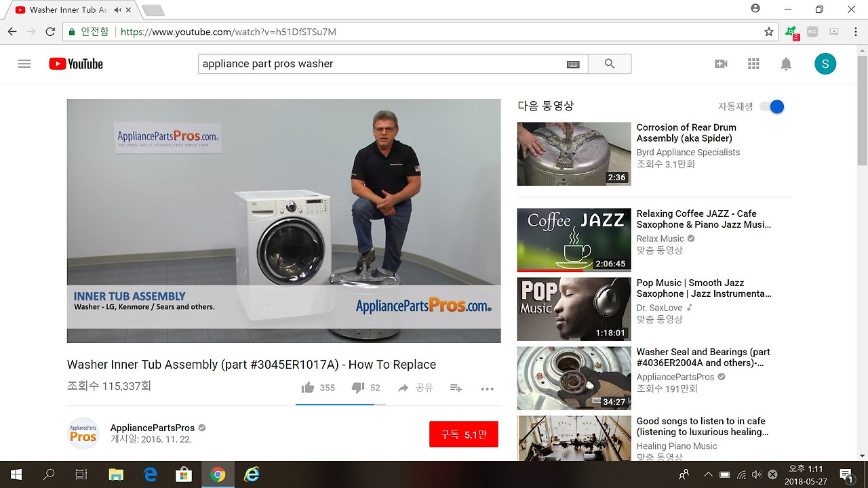Add the video to a playlist

tap(456, 388)
